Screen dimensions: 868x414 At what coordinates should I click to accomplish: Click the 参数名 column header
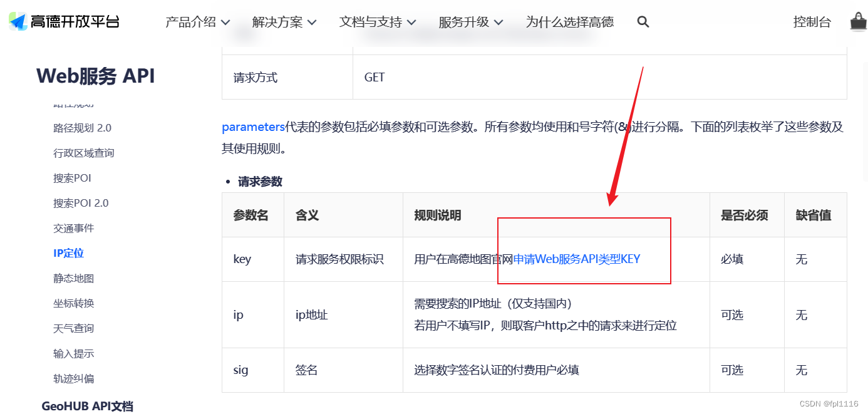coord(253,215)
